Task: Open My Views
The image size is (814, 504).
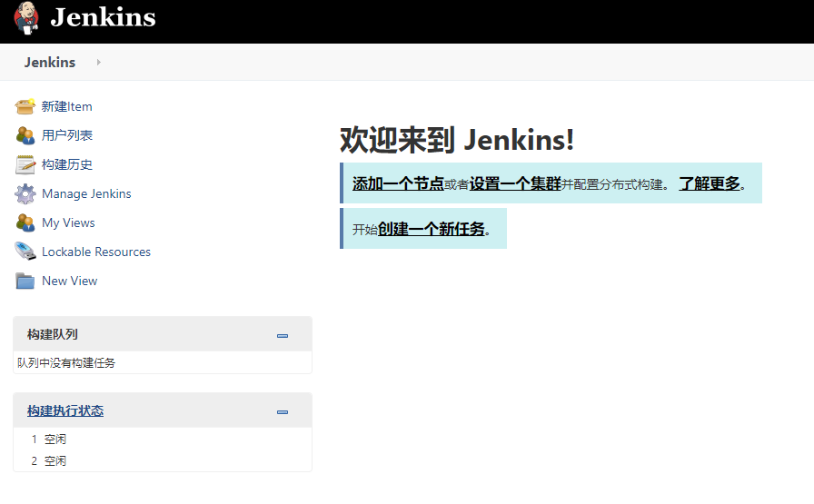Action: click(x=68, y=222)
